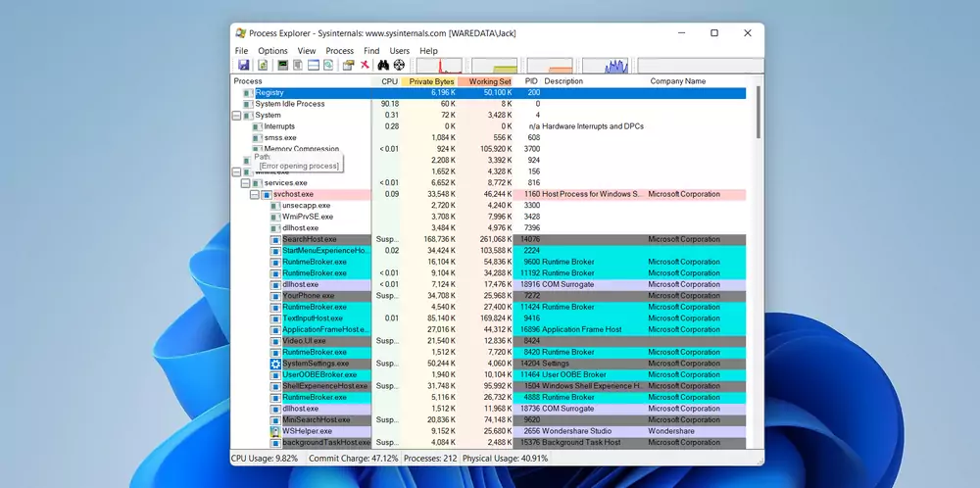Click the Interrupts row icon
Image resolution: width=980 pixels, height=488 pixels.
click(257, 126)
